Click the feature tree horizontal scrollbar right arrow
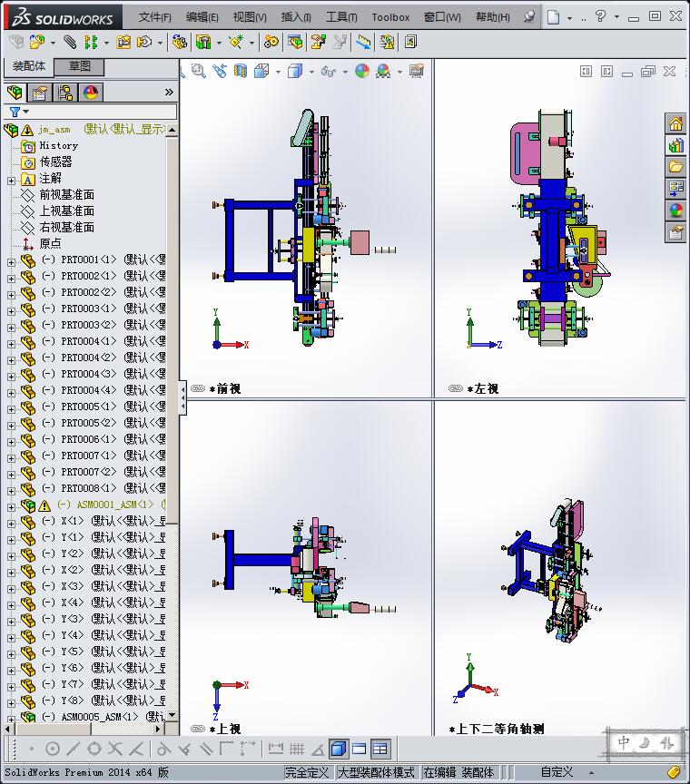The image size is (690, 784). tap(159, 729)
